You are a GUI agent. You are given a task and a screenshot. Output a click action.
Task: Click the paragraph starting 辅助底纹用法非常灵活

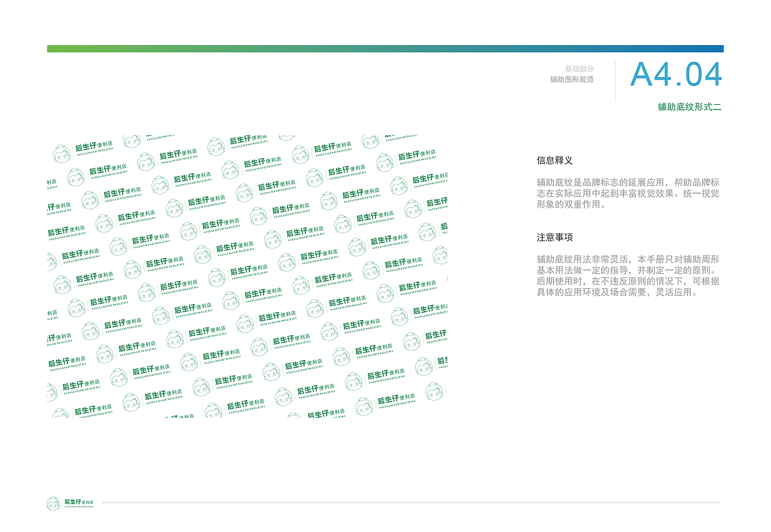pyautogui.click(x=628, y=276)
